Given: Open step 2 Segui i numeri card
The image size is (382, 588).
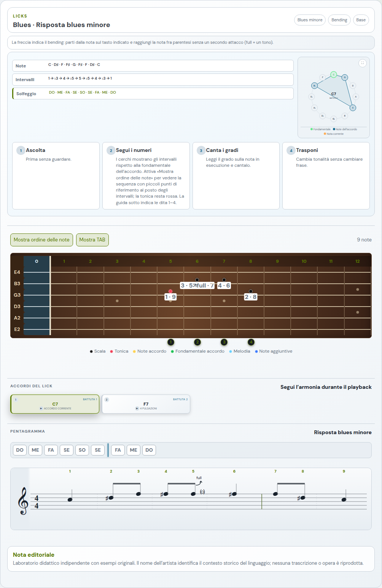Looking at the screenshot, I should pos(146,176).
